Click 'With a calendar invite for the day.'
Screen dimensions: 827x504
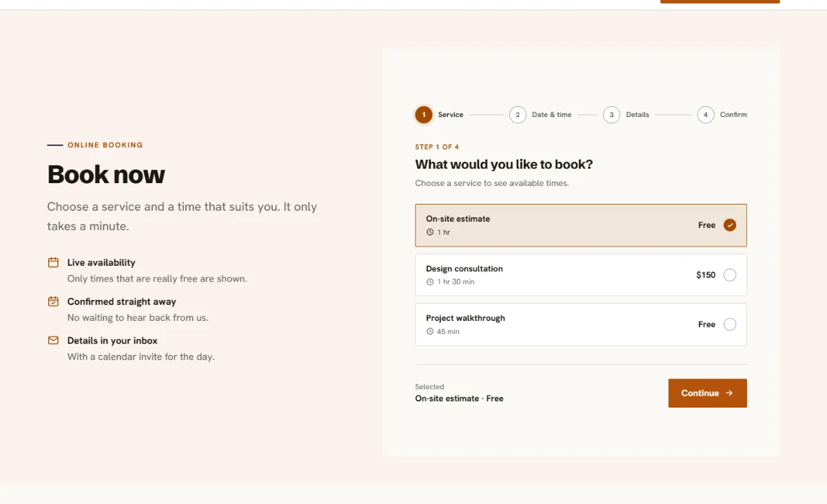tap(141, 357)
